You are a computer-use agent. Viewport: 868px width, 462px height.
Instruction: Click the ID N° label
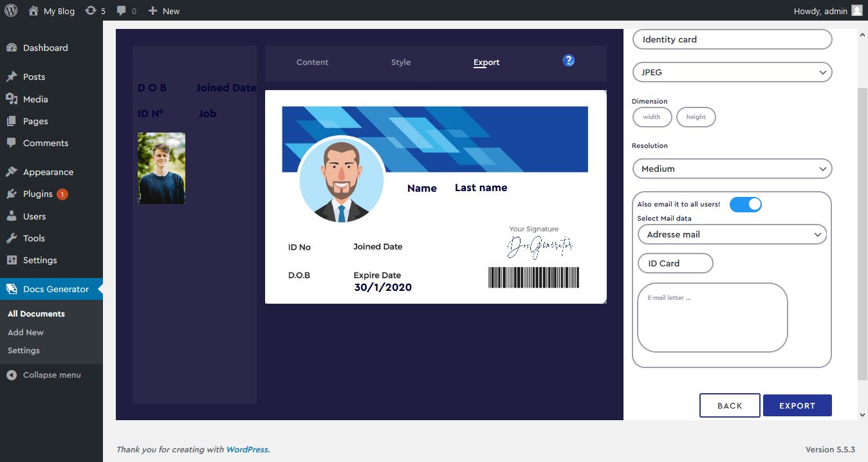[151, 113]
